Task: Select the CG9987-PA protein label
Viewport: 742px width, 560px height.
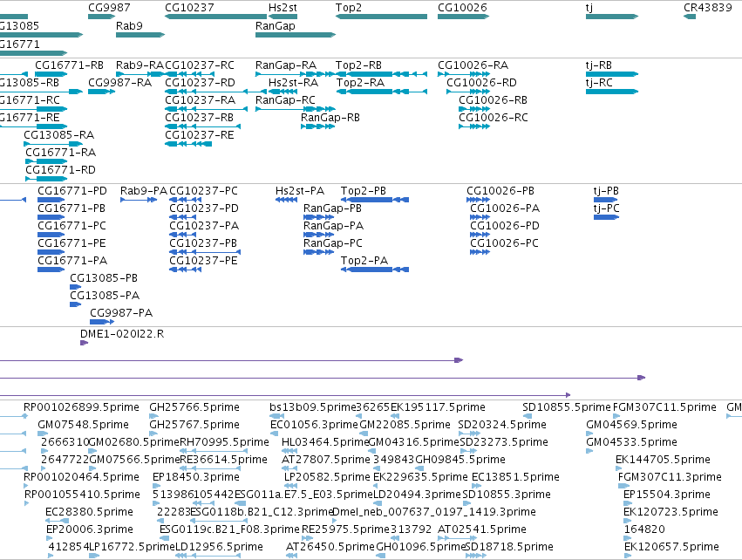Action: (x=121, y=313)
